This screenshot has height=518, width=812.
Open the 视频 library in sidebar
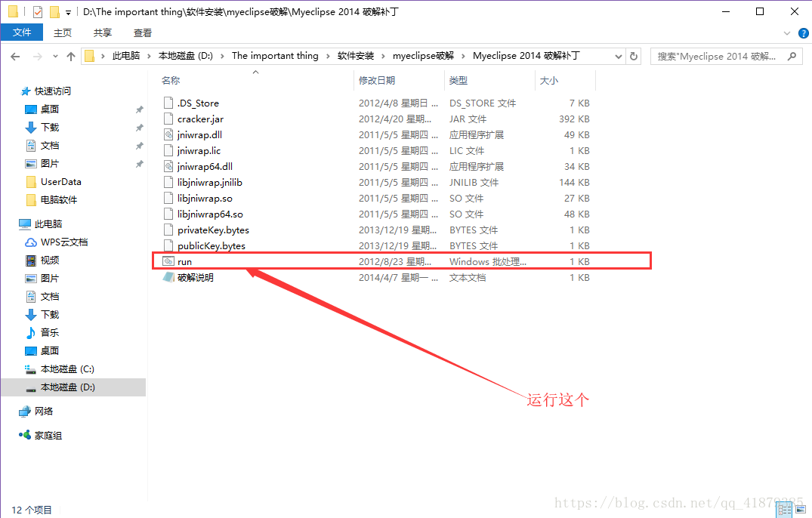[49, 261]
